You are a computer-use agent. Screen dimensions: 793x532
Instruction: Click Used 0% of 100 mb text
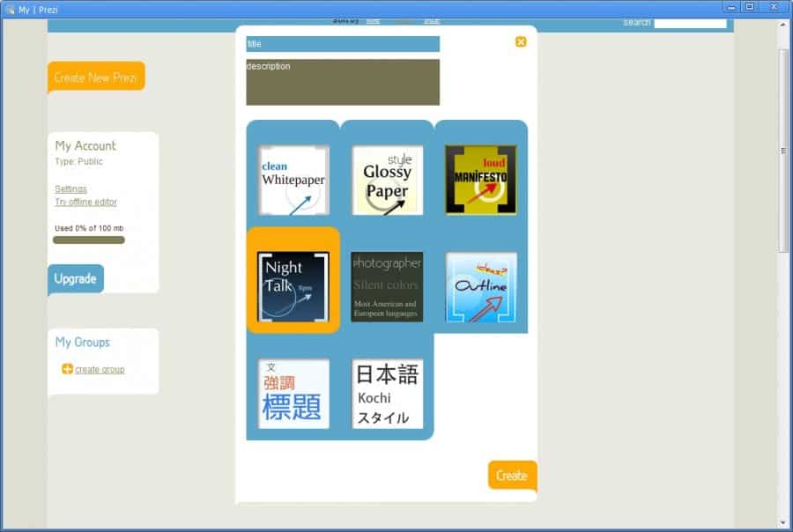coord(89,228)
